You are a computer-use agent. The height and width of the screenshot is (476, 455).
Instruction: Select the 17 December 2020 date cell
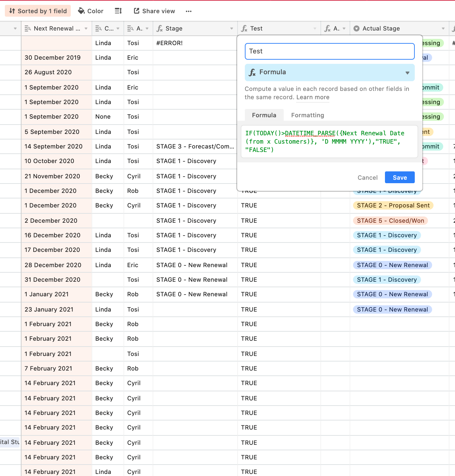57,250
